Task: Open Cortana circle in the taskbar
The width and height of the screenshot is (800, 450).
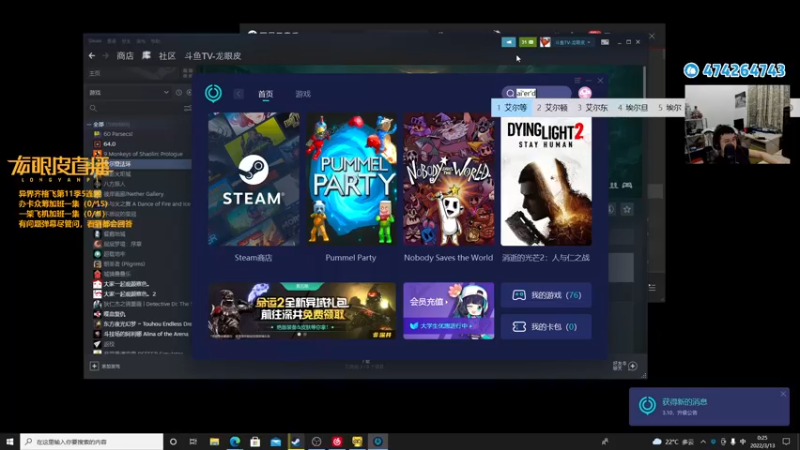Action: (173, 441)
